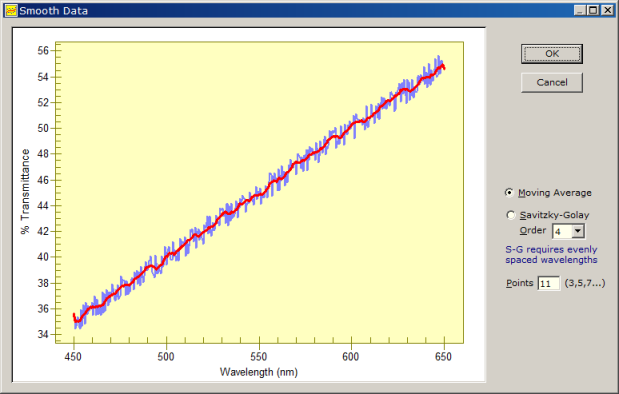The width and height of the screenshot is (619, 394).
Task: Click the Cancel button
Action: pyautogui.click(x=552, y=83)
